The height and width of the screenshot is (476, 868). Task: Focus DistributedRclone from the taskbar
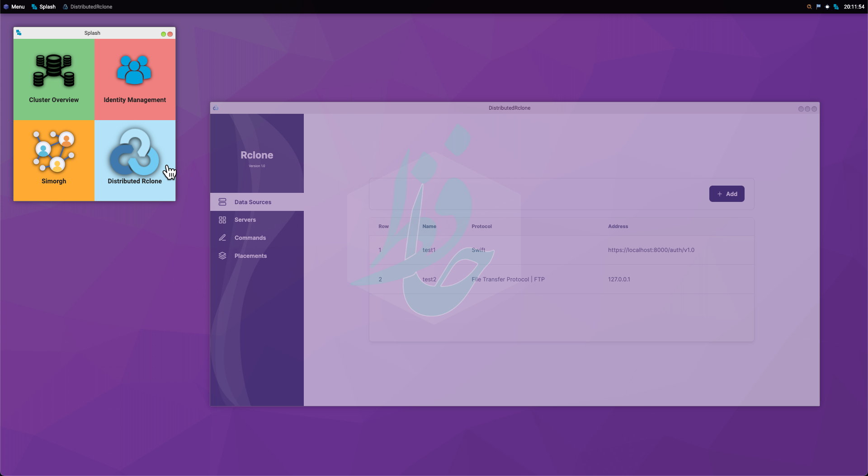[x=87, y=7]
